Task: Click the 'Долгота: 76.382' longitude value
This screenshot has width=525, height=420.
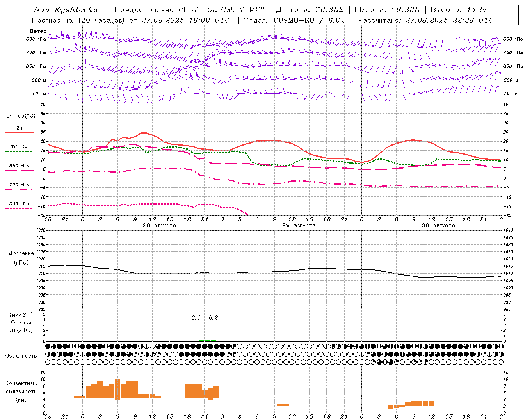Action: pos(310,10)
